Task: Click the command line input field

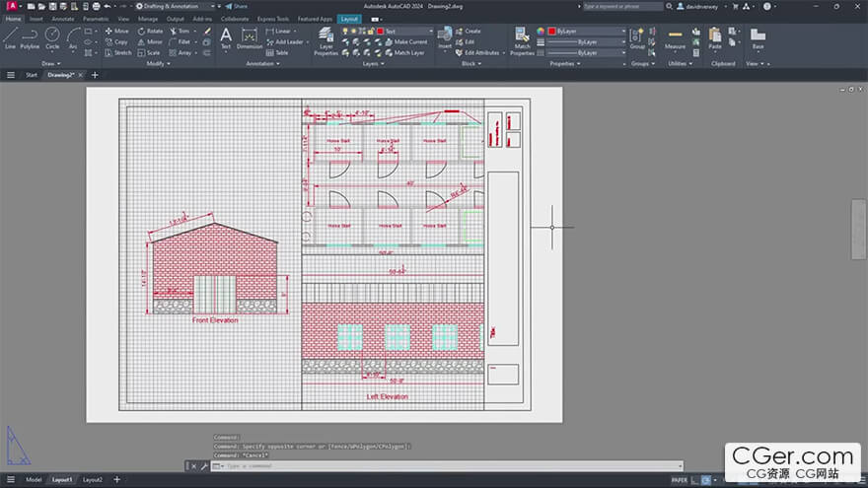Action: tap(444, 466)
